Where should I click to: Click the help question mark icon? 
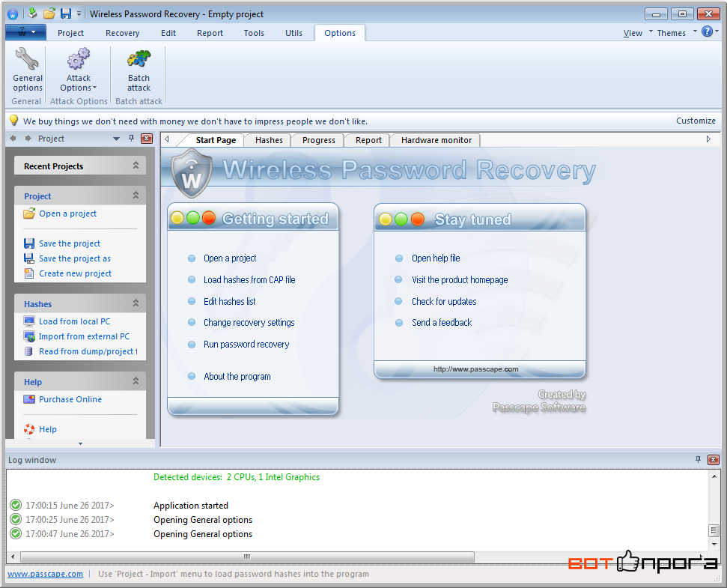click(x=707, y=31)
